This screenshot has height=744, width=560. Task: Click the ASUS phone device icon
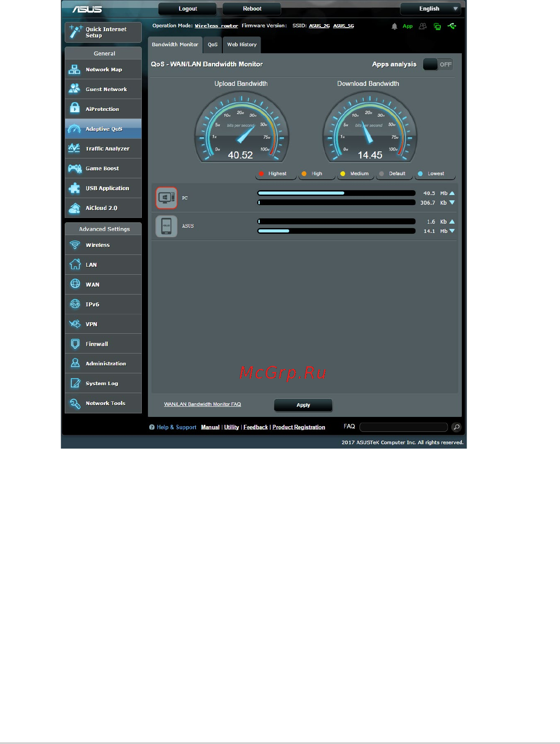coord(166,226)
